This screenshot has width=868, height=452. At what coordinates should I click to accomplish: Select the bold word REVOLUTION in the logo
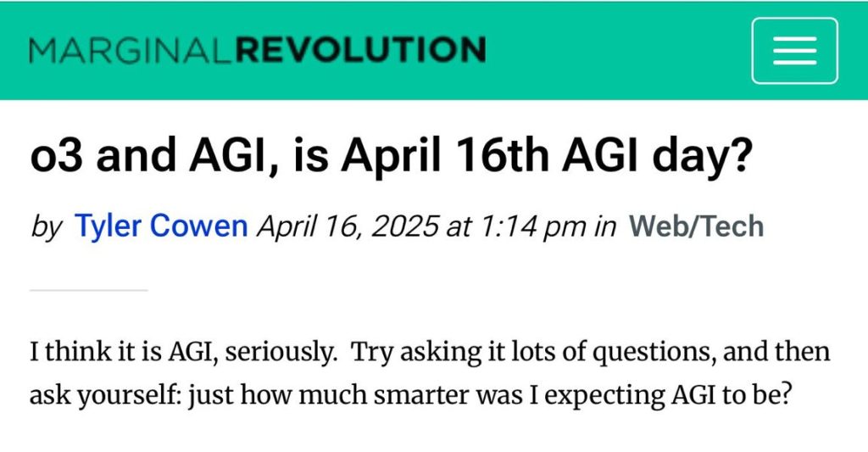click(x=361, y=50)
